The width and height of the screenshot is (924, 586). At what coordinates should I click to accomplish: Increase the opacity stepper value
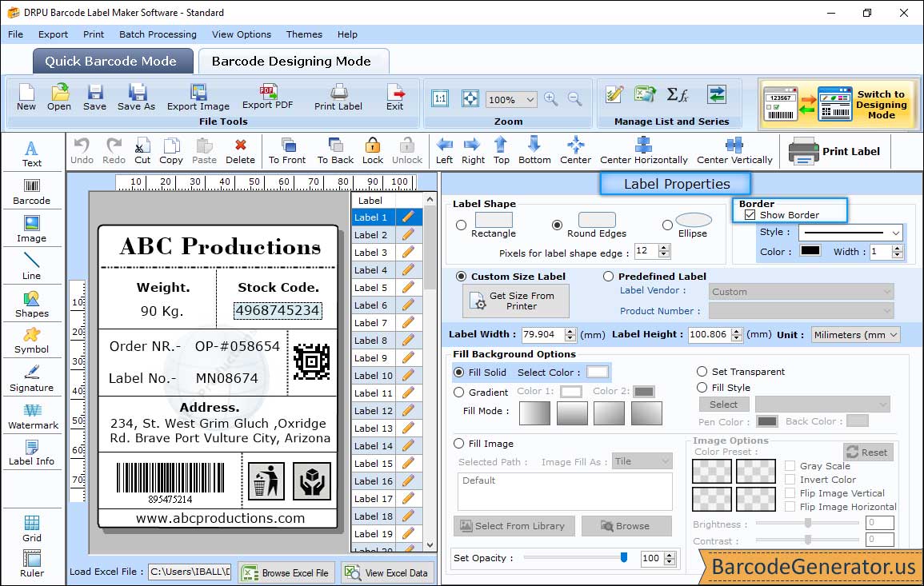(670, 555)
